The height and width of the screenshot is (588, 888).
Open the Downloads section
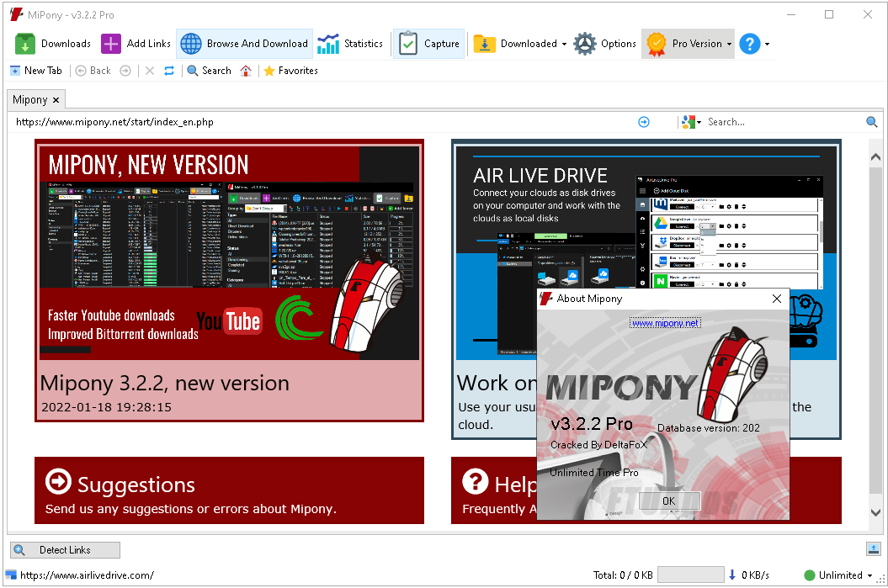[53, 44]
